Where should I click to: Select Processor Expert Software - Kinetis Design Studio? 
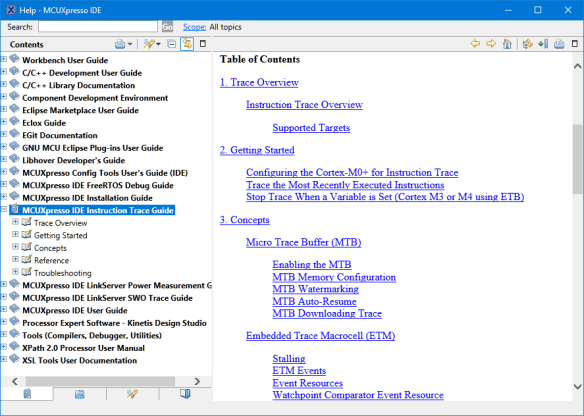click(x=114, y=323)
